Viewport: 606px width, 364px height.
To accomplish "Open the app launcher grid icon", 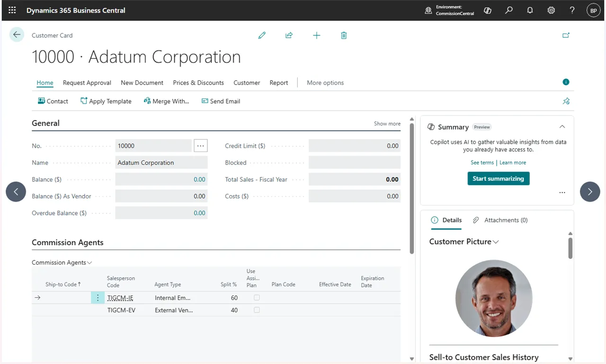I will [12, 10].
